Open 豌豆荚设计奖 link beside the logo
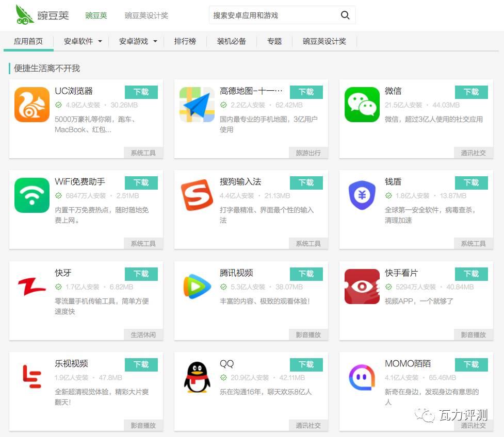 coord(147,15)
